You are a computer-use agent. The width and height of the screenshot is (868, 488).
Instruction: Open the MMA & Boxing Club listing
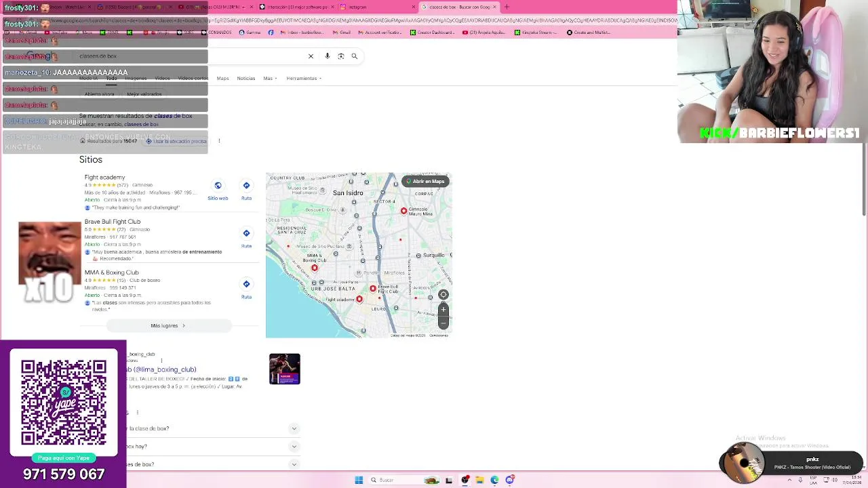(x=112, y=272)
